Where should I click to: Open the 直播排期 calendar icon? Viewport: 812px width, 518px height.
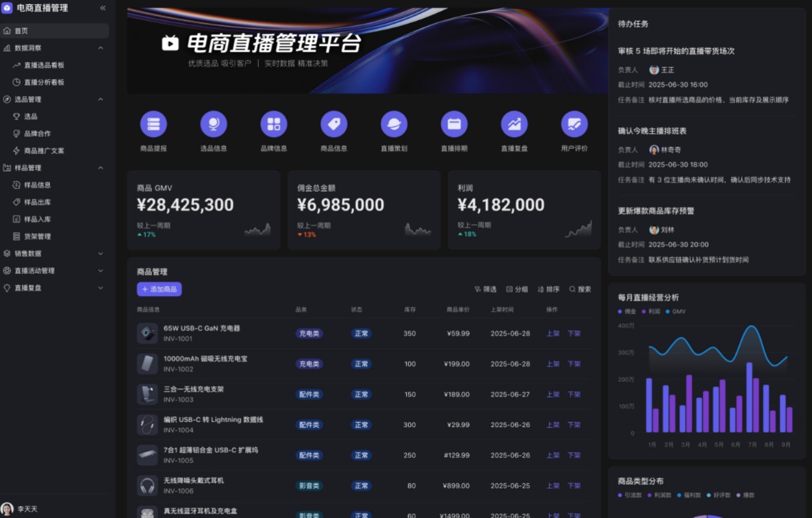454,124
